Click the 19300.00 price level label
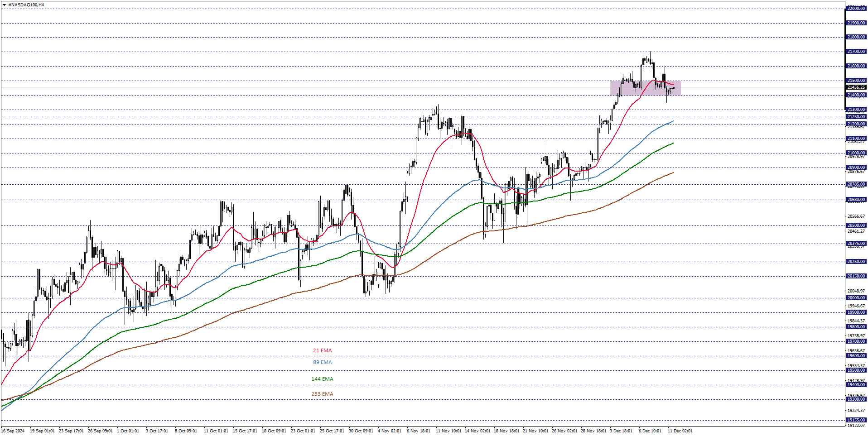Image resolution: width=868 pixels, height=436 pixels. coord(856,399)
